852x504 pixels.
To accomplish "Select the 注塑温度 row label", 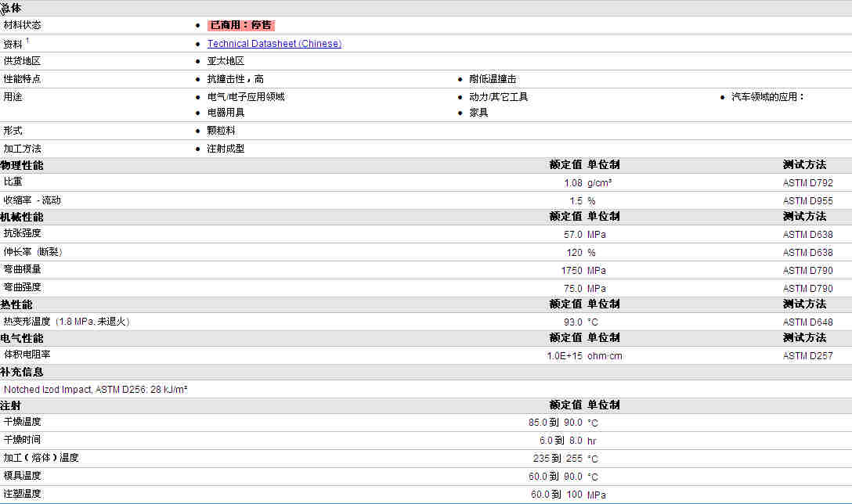I will [22, 494].
